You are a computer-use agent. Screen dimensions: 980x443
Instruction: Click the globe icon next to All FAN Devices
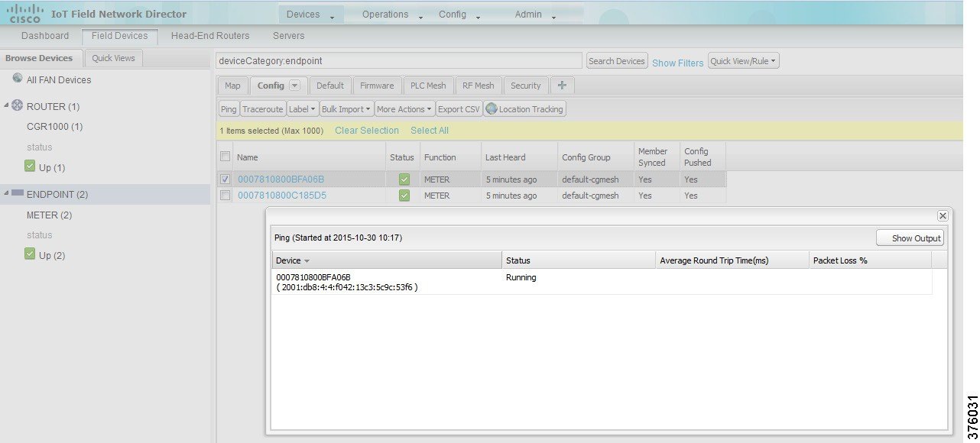tap(17, 79)
